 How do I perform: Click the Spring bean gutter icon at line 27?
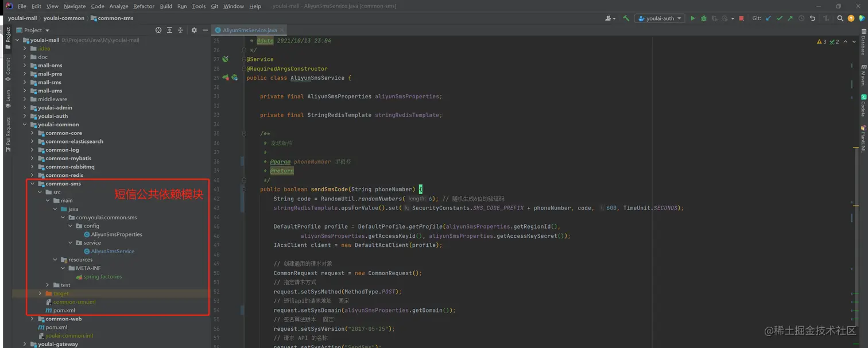[226, 59]
